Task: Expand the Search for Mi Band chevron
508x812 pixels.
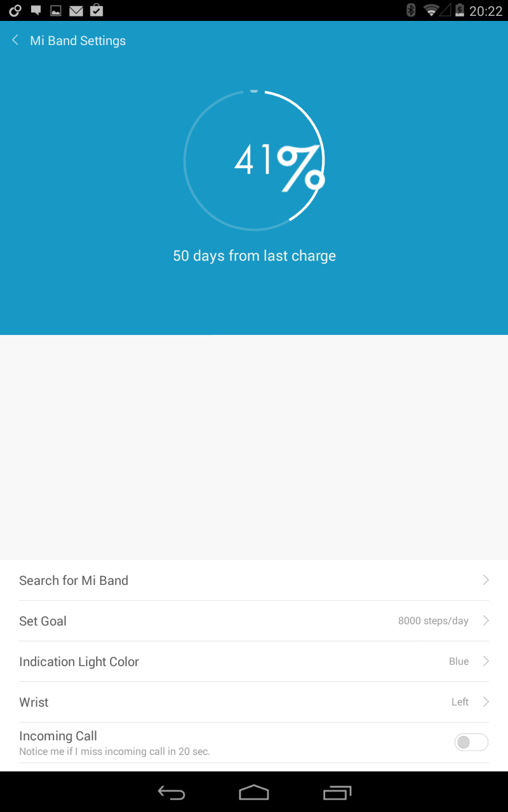Action: click(486, 580)
